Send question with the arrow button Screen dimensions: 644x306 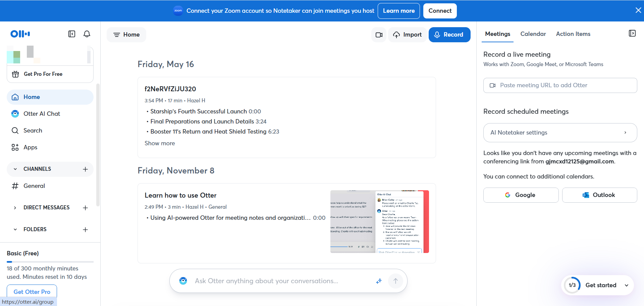(x=395, y=281)
